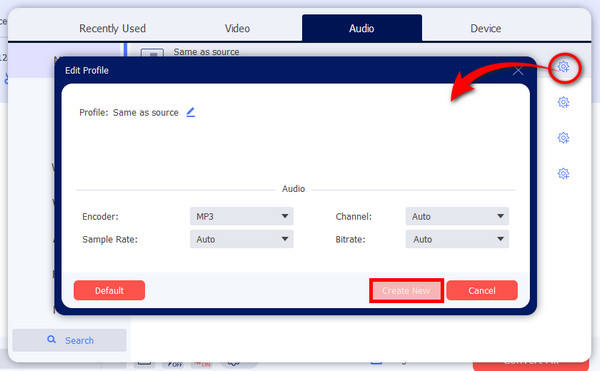Cancel the Edit Profile dialog

[482, 290]
